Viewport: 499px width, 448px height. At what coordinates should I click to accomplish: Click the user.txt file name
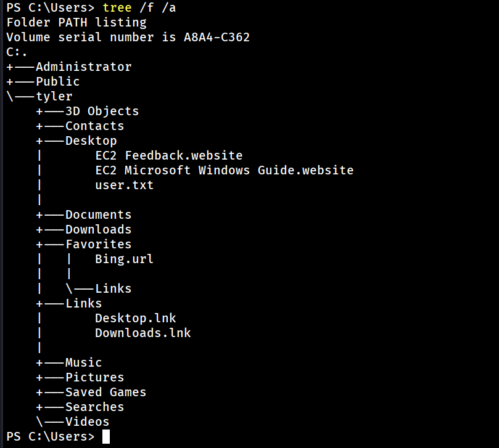pyautogui.click(x=124, y=185)
